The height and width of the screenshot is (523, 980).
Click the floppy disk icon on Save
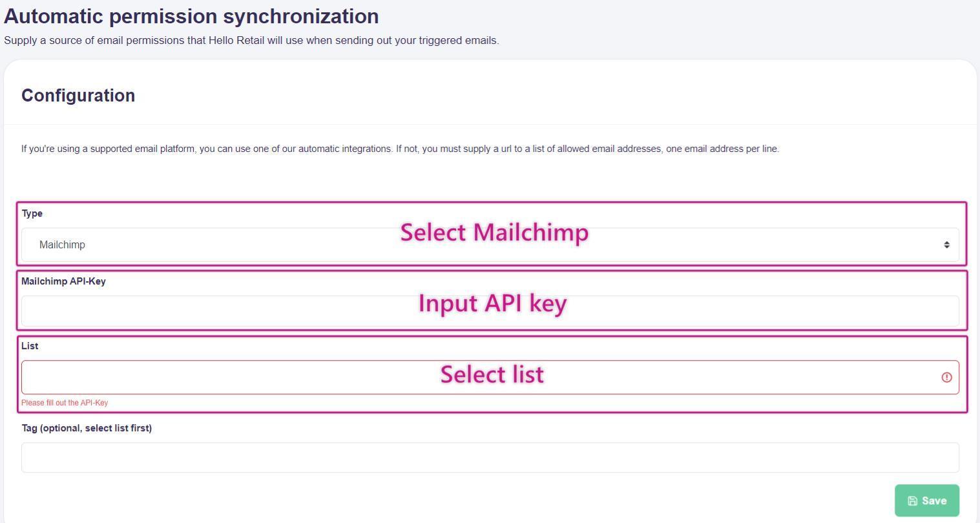click(912, 501)
